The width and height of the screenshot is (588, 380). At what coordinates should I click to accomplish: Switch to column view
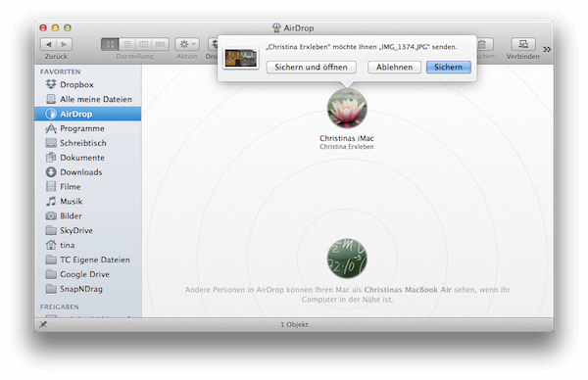coord(144,44)
